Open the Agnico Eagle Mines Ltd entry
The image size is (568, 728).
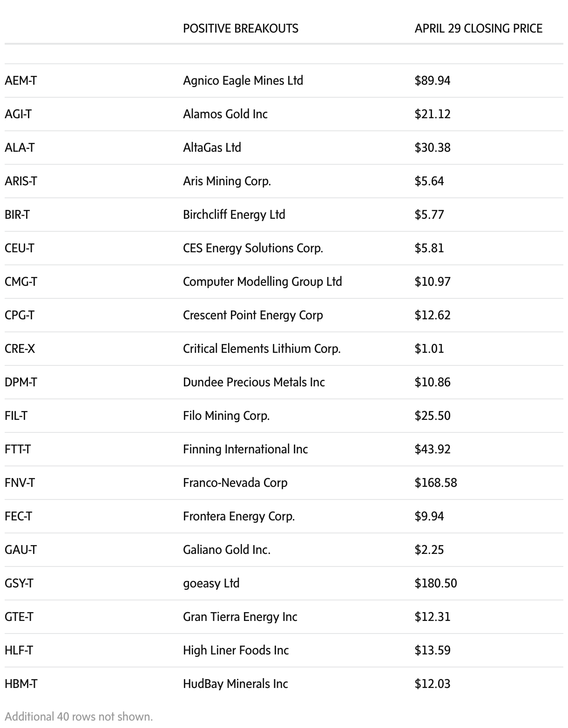243,81
